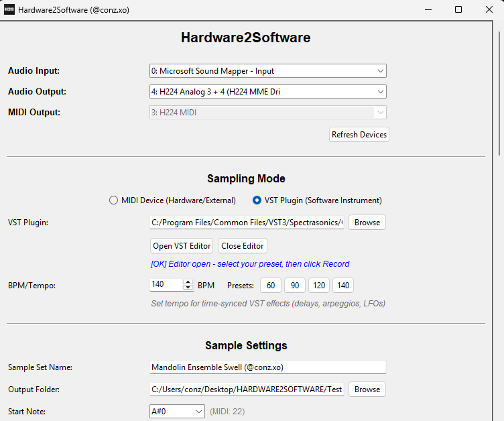Click the Sampling Mode heading
The width and height of the screenshot is (504, 421).
(x=246, y=178)
